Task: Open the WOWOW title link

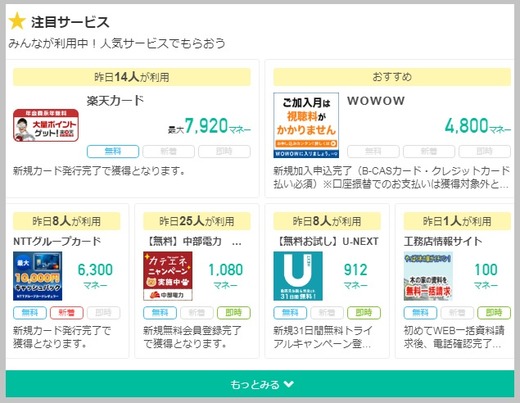Action: (x=376, y=101)
